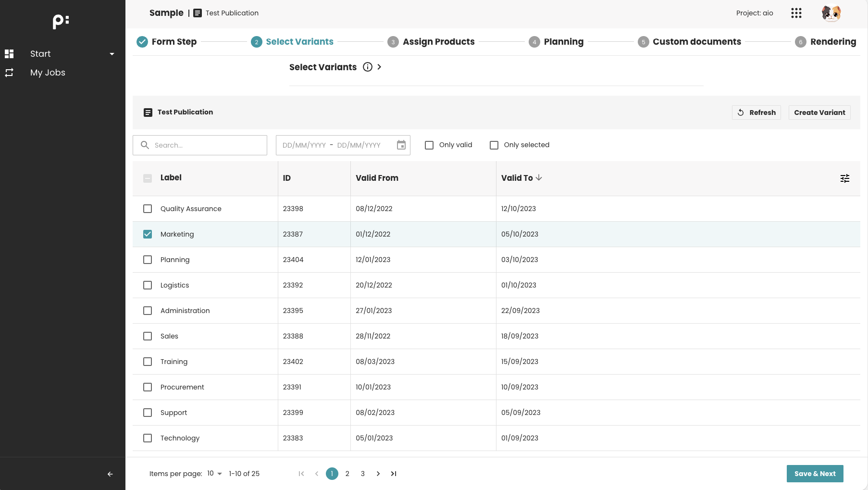Click the Save & Next button
The width and height of the screenshot is (868, 490).
[815, 474]
